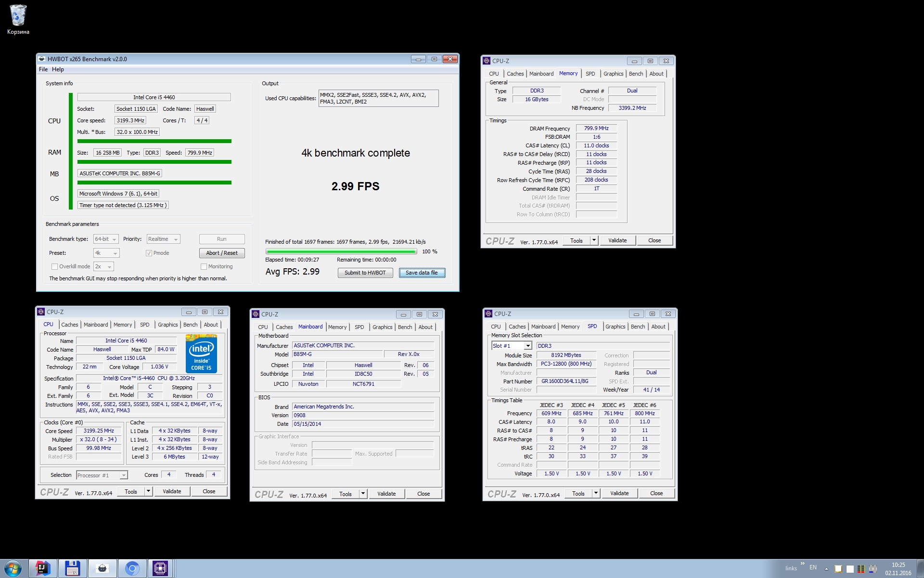This screenshot has width=924, height=578.
Task: Click the links toolbar chevron in taskbar
Action: [802, 563]
